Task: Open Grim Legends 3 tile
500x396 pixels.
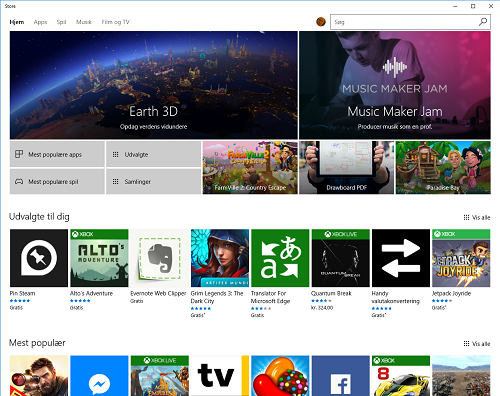Action: pos(220,258)
